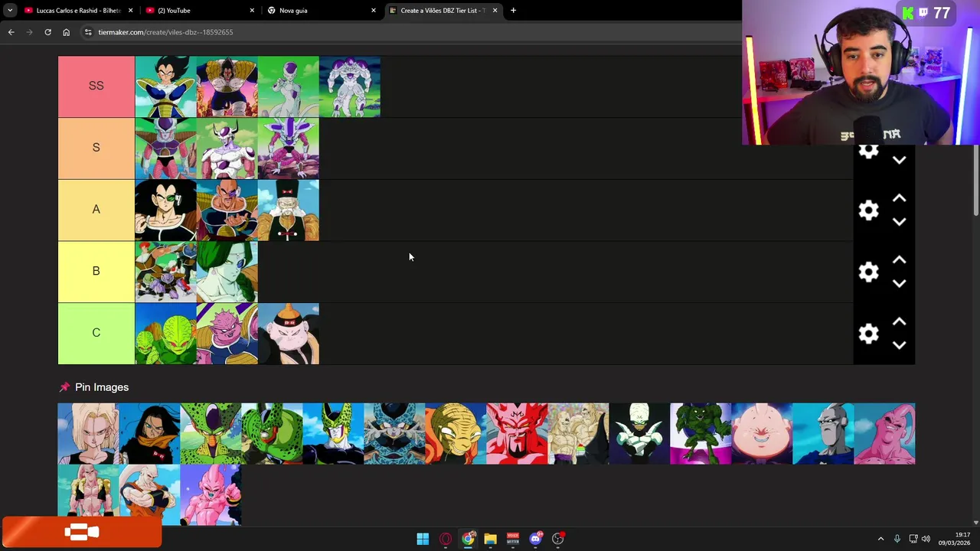
Task: Select red Dabura image in pool
Action: tap(517, 434)
